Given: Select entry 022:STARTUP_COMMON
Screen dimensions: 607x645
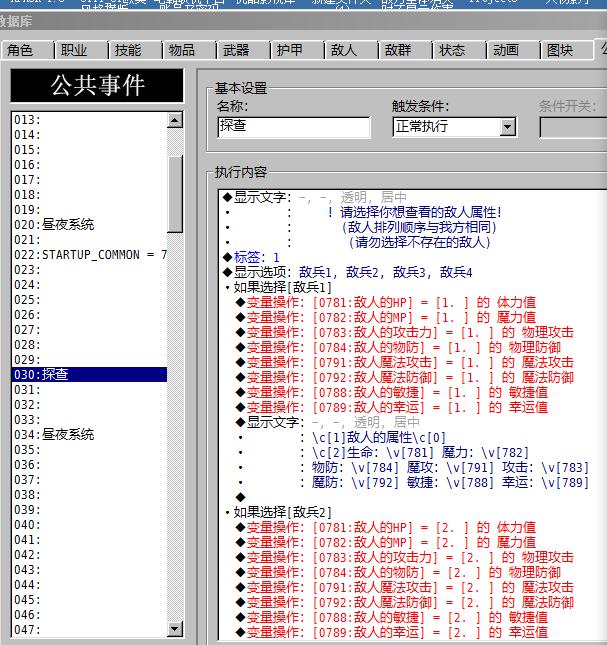Looking at the screenshot, I should click(x=89, y=255).
